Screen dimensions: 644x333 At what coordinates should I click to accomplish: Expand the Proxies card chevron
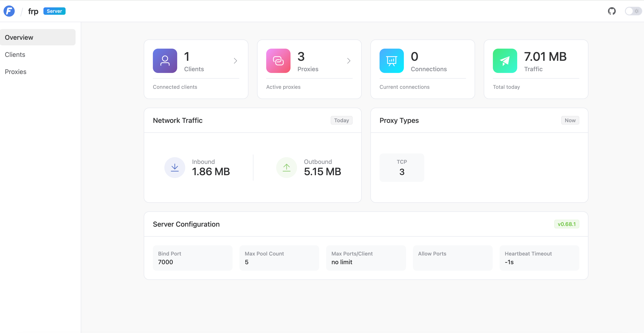(348, 61)
